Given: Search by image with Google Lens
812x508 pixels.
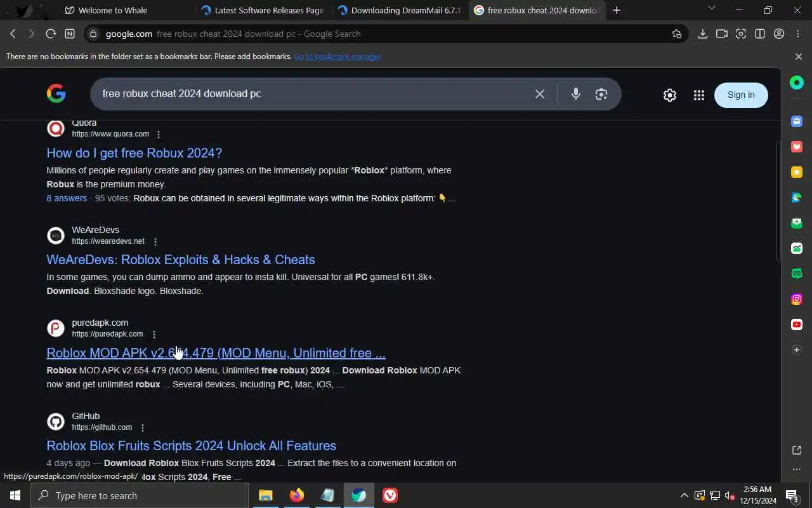Looking at the screenshot, I should pos(601,94).
